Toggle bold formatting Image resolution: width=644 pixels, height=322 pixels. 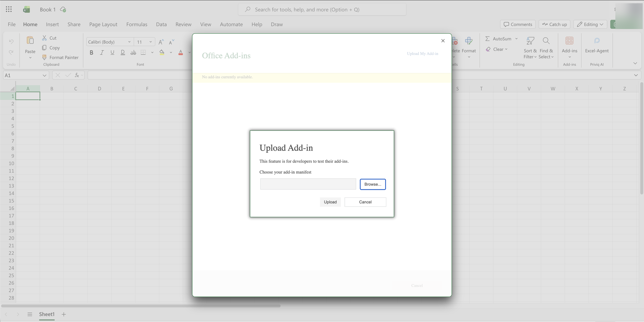pos(91,52)
